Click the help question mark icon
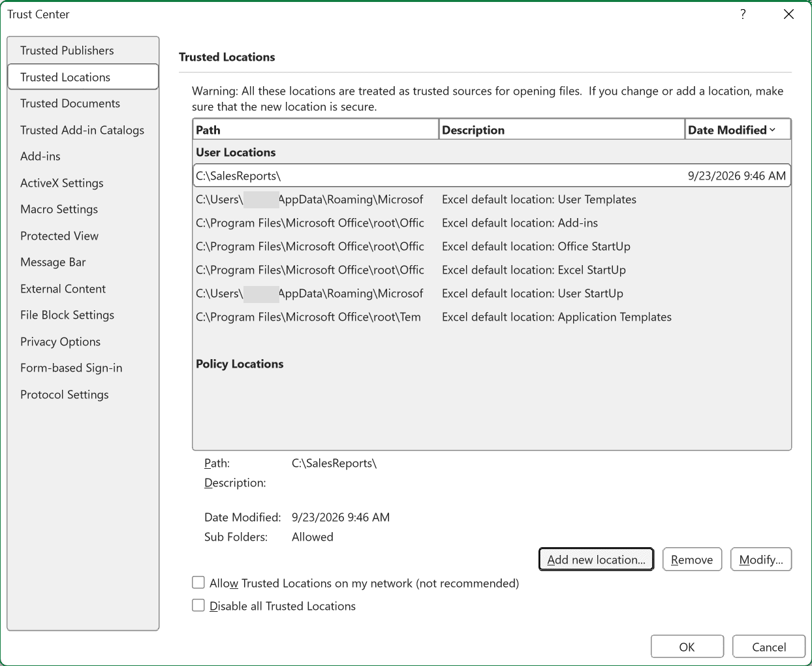812x666 pixels. (x=743, y=14)
